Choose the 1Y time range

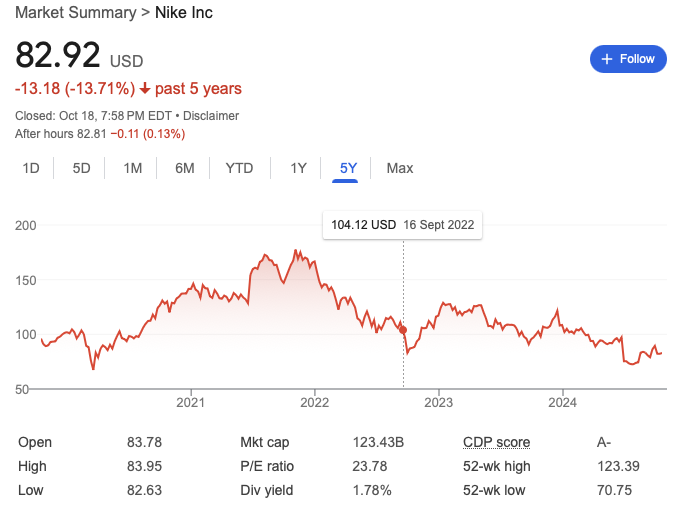(298, 168)
